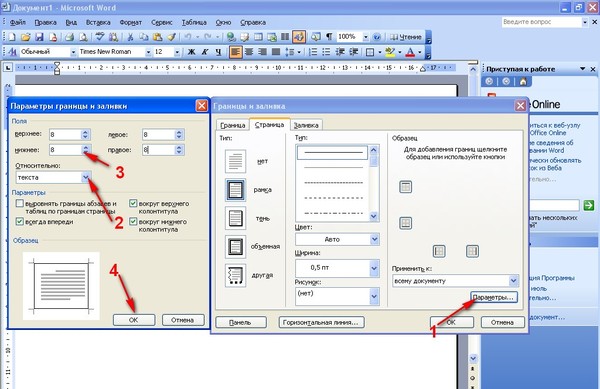Screen dimensions: 600x389
Task: Toggle the top border button in preview
Action: tap(406, 187)
